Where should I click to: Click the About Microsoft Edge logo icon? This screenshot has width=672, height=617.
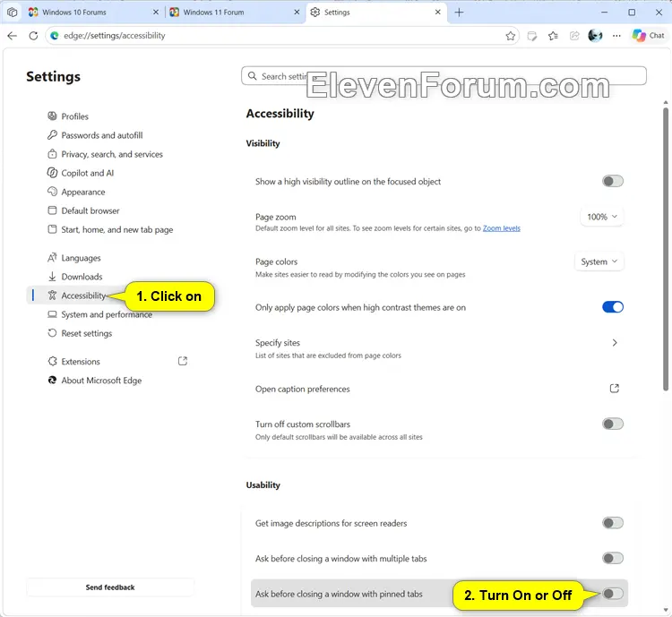pyautogui.click(x=52, y=380)
